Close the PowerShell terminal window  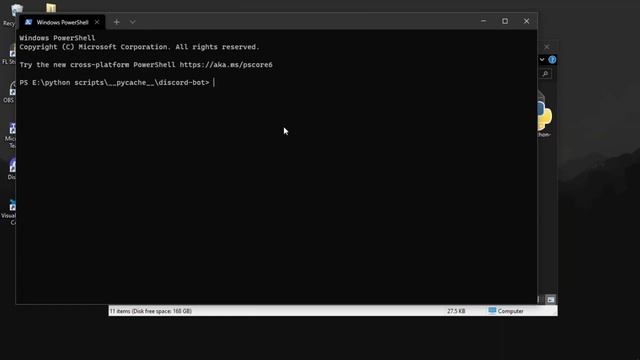tap(527, 21)
